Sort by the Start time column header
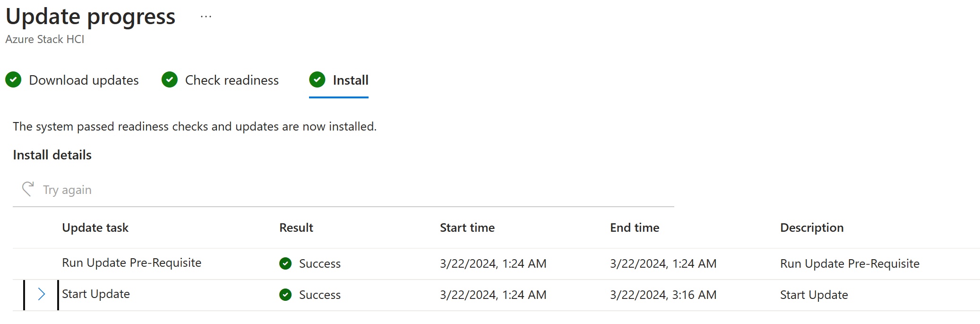The width and height of the screenshot is (980, 324). pyautogui.click(x=467, y=228)
